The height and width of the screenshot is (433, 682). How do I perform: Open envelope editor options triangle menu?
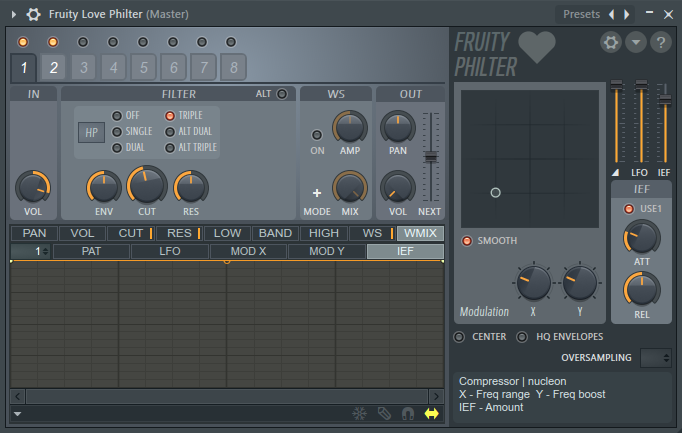click(17, 414)
